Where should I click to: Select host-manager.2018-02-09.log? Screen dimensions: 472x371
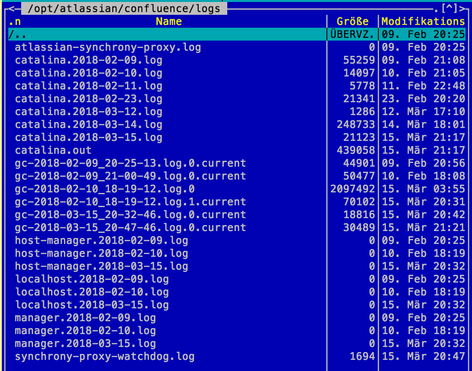[101, 241]
